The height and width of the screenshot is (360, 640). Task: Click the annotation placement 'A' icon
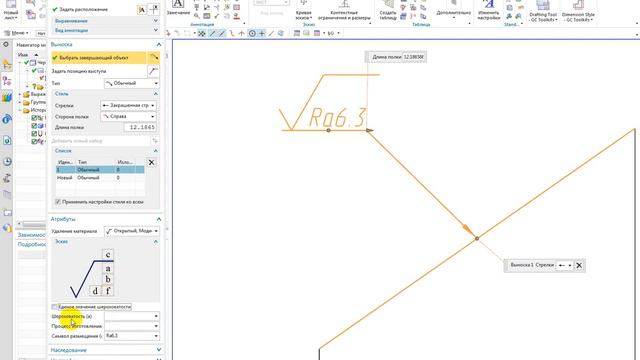tap(142, 10)
